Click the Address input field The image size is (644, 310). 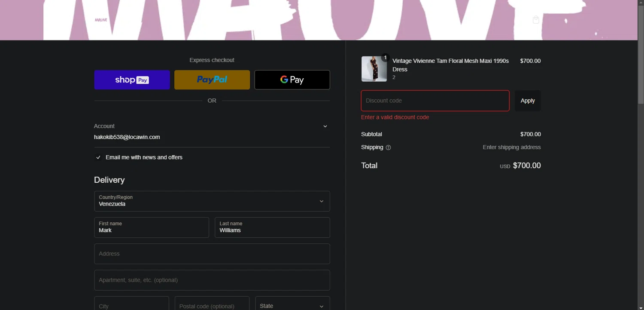(x=212, y=254)
